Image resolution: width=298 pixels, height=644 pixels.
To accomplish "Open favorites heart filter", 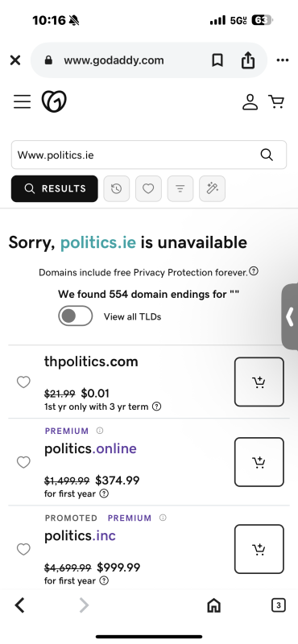I will click(x=148, y=188).
